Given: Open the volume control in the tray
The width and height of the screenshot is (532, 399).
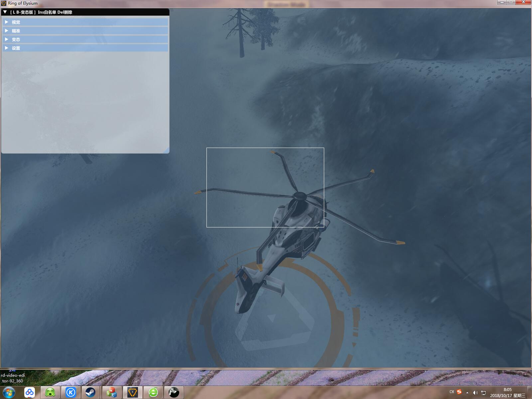Looking at the screenshot, I should 475,393.
